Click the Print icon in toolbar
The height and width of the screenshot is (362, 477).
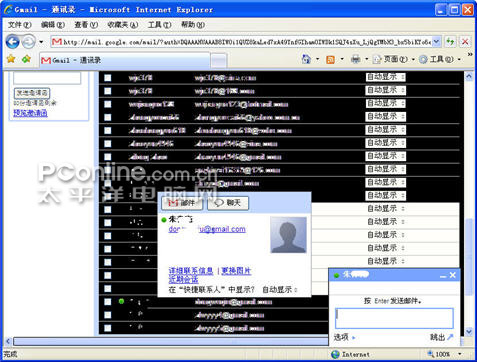coord(355,59)
